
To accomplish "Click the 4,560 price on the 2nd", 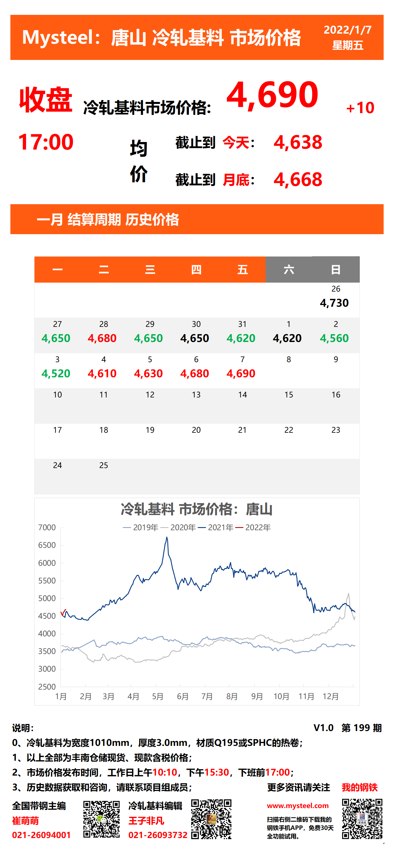I will (334, 338).
